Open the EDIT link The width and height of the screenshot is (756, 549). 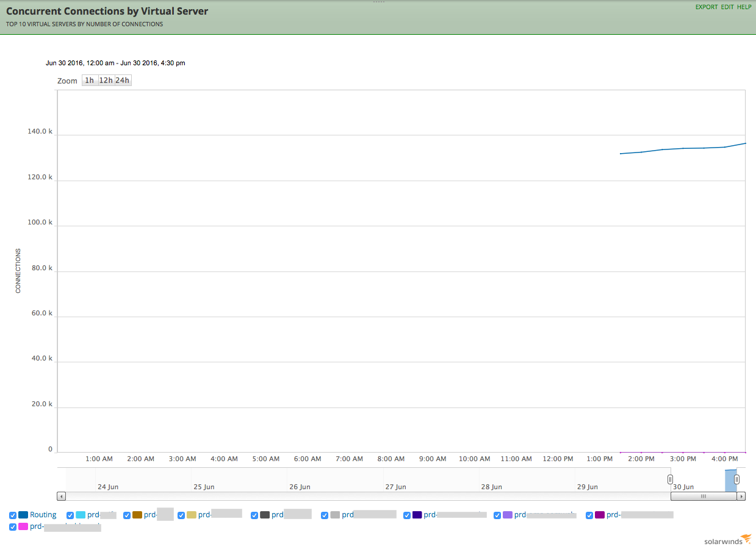[x=727, y=7]
